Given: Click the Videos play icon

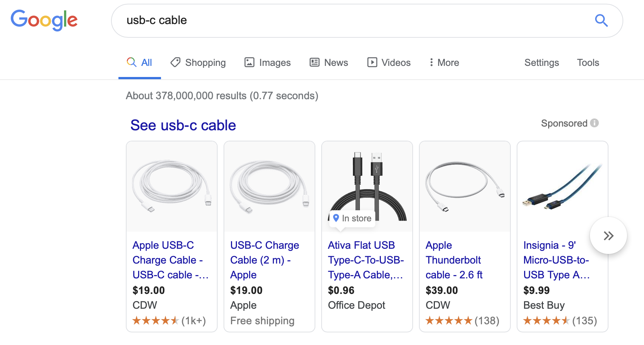Looking at the screenshot, I should tap(372, 62).
